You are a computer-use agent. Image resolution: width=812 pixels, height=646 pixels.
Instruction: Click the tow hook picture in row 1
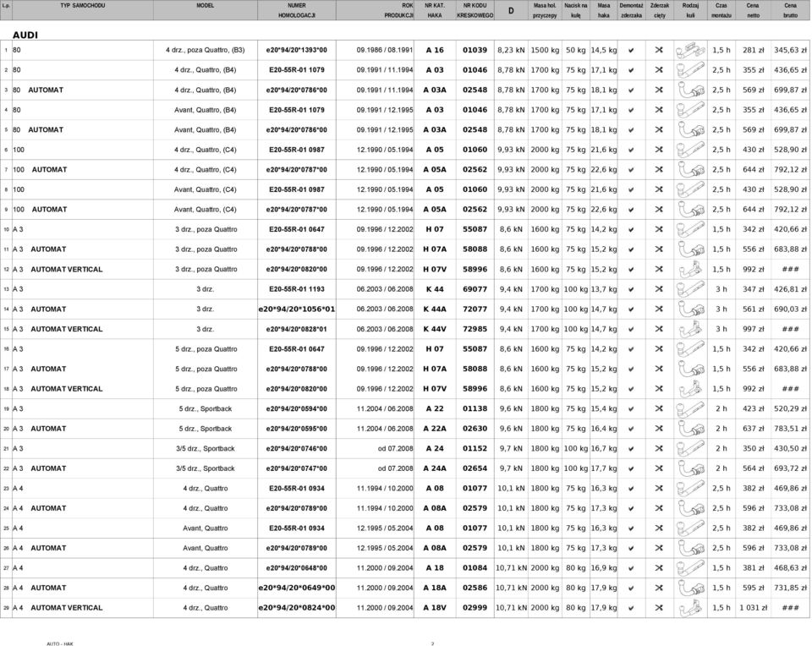pos(690,50)
